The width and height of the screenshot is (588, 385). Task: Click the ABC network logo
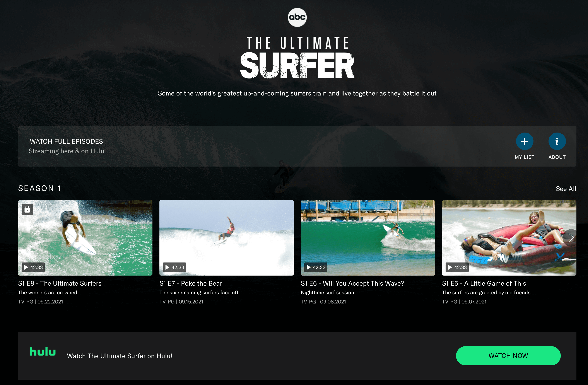pos(297,17)
